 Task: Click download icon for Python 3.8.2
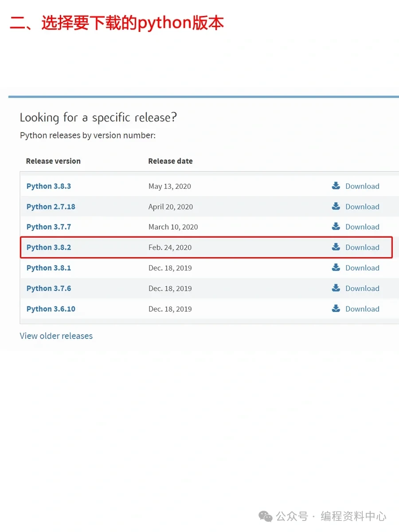336,247
